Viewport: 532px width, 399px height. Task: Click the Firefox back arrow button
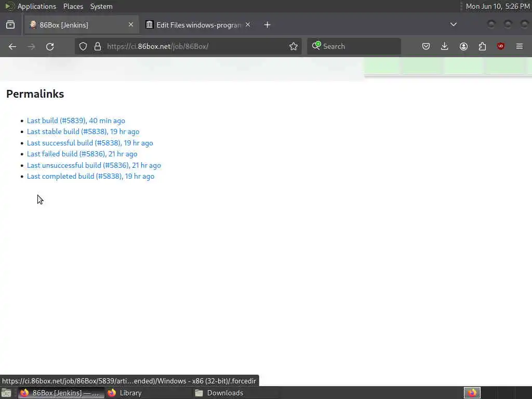pos(12,46)
